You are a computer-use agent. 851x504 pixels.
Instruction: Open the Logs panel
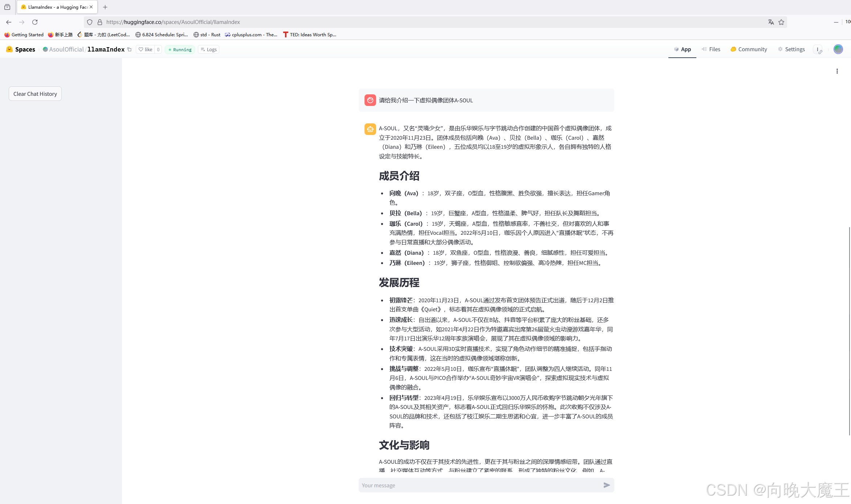pos(208,49)
